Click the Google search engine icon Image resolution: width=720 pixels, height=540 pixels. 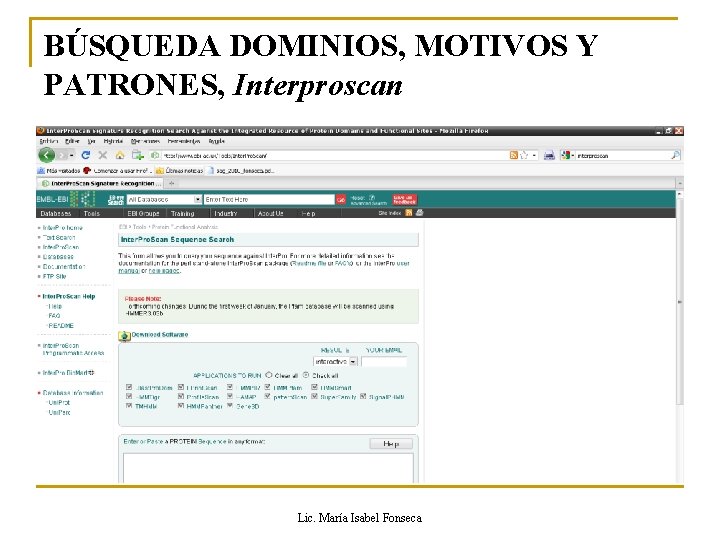566,156
